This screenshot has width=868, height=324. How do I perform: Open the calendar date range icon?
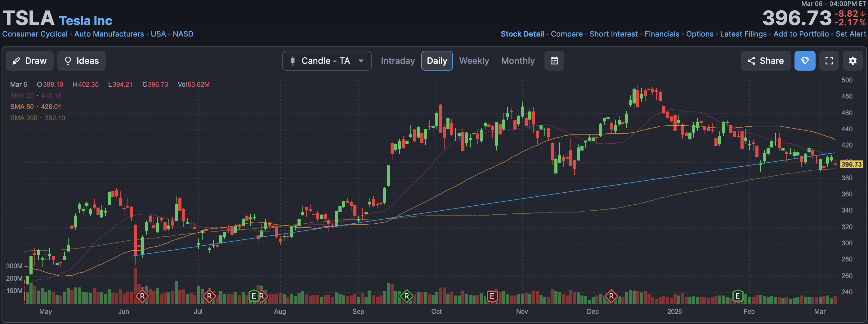tap(554, 61)
